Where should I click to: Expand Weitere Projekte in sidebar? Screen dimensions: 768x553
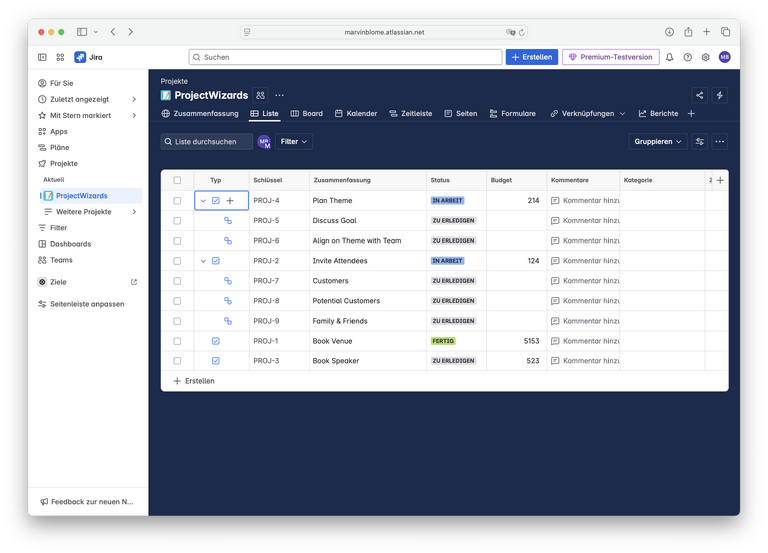134,212
